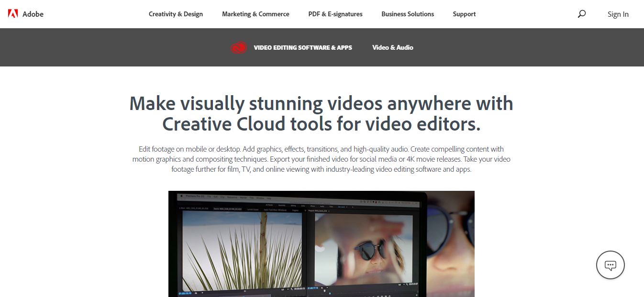This screenshot has width=644, height=297.
Task: Open the Support menu
Action: pos(464,14)
